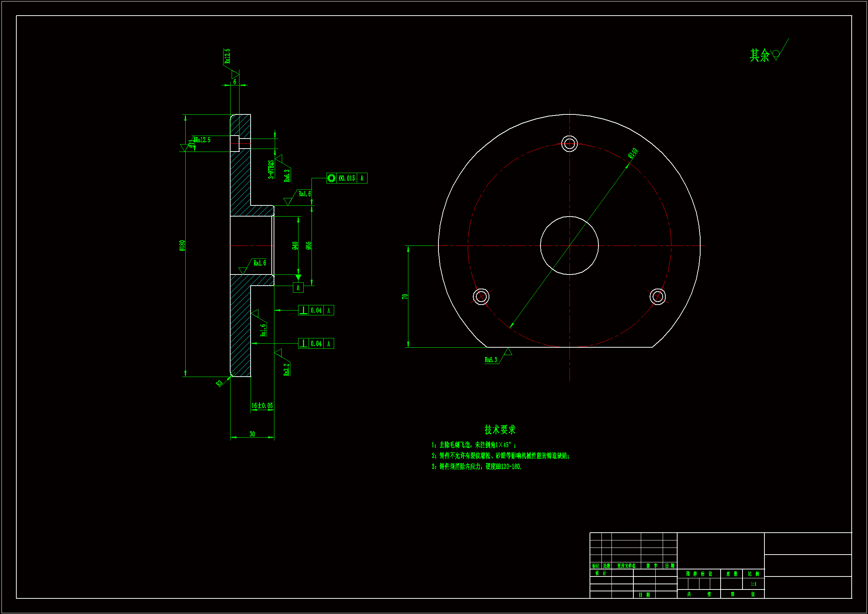Click the lower perpendicularity 0.04 tolerance symbol
Viewport: 868px width, 614px height.
pyautogui.click(x=304, y=344)
